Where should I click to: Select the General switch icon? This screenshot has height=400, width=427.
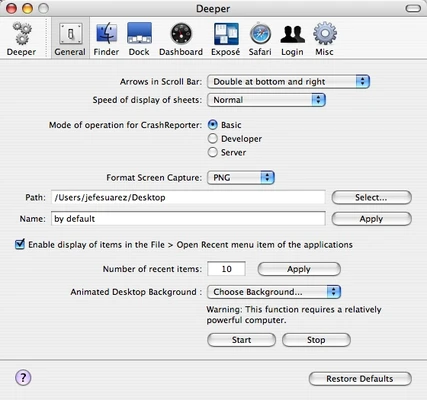[70, 39]
